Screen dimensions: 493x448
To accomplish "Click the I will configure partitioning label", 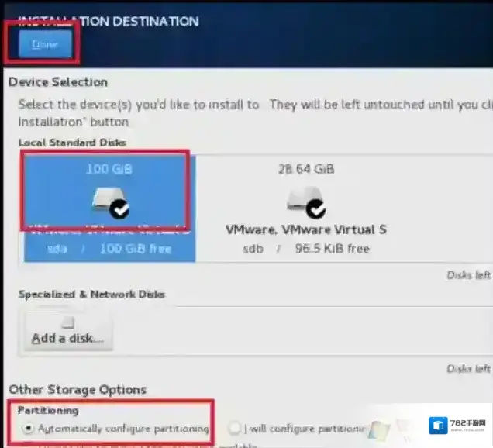I will 304,429.
